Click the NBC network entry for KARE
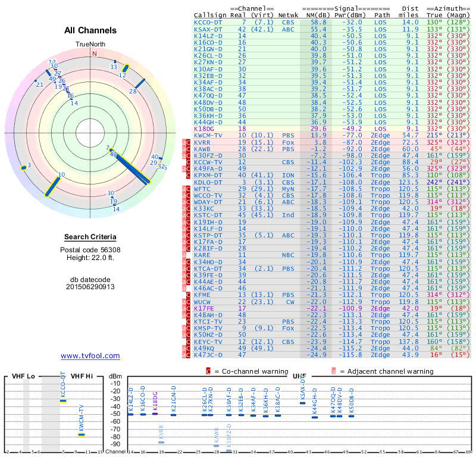Viewport: 476px width, 457px height. point(288,255)
